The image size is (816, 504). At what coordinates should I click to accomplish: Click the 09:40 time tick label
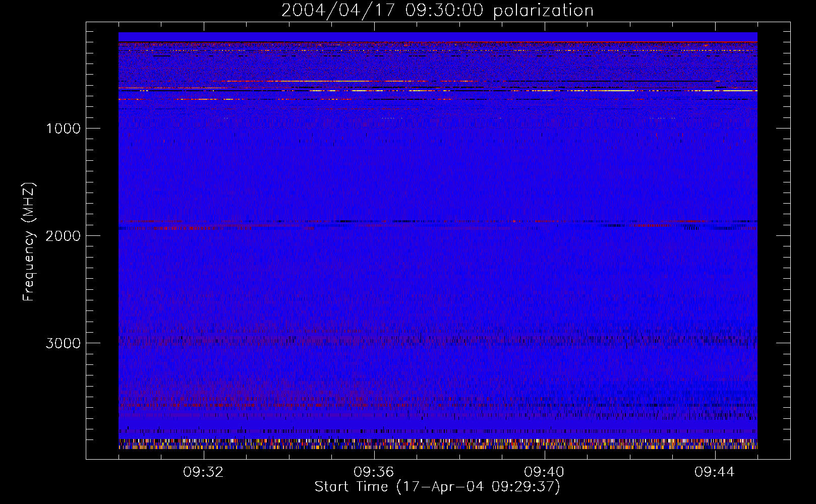coord(544,472)
